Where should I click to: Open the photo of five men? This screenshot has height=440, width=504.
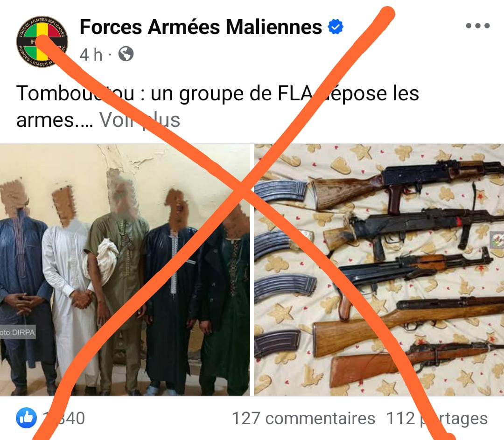click(x=125, y=270)
